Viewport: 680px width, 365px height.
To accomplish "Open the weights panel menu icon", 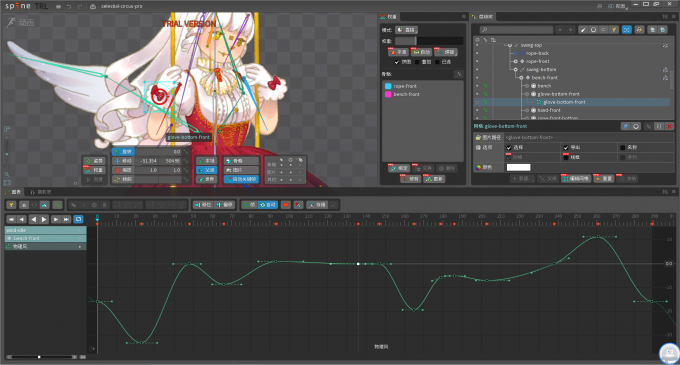I will [x=463, y=16].
